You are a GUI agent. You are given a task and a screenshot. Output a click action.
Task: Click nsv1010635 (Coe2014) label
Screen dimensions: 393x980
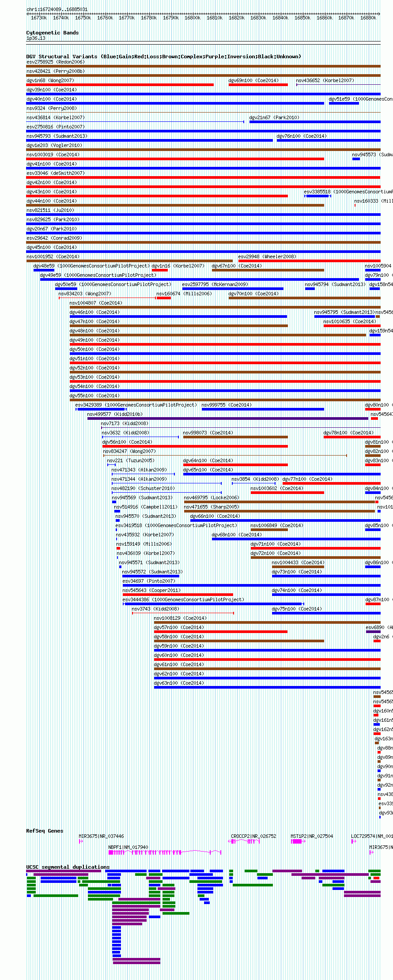tap(350, 322)
